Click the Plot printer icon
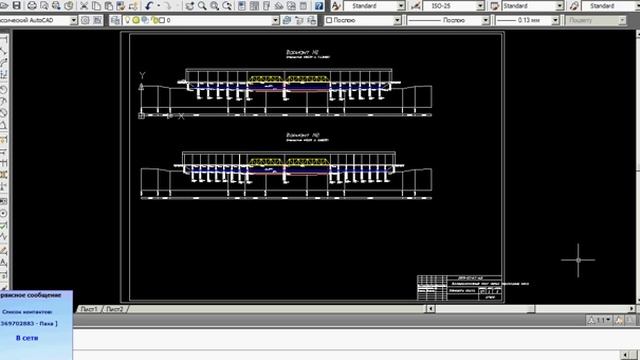This screenshot has width=640, height=360. [32, 6]
